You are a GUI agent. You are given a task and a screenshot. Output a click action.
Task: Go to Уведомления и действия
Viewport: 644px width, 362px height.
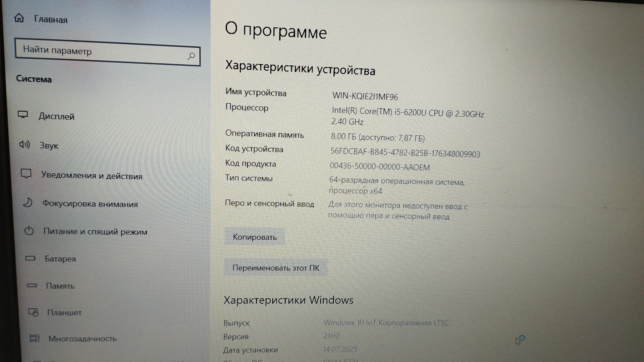(92, 176)
